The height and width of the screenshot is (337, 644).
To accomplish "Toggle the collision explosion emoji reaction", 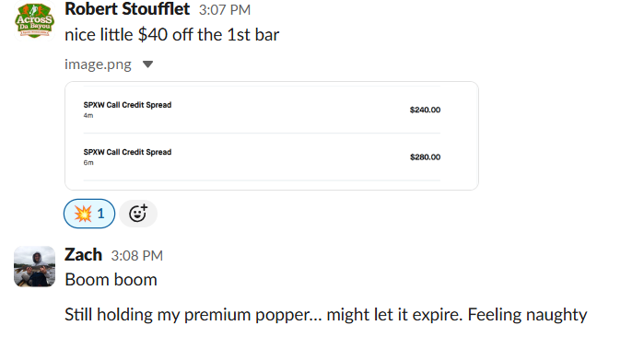I will (x=89, y=214).
